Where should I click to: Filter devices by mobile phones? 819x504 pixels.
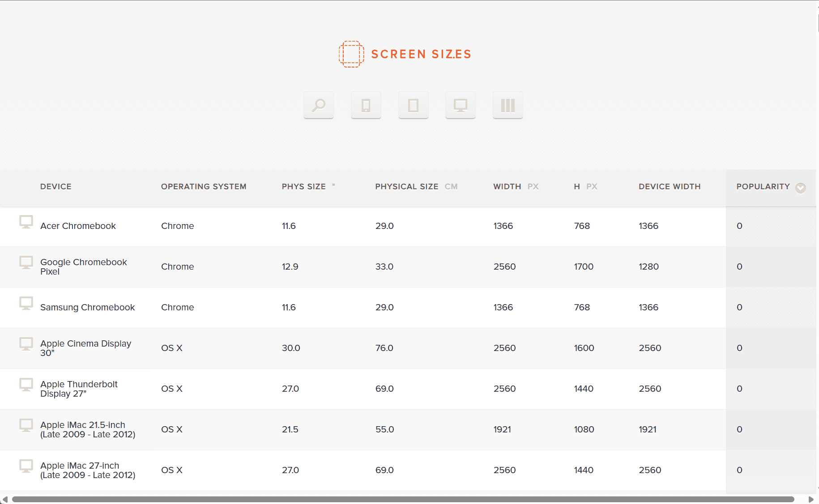pos(366,105)
